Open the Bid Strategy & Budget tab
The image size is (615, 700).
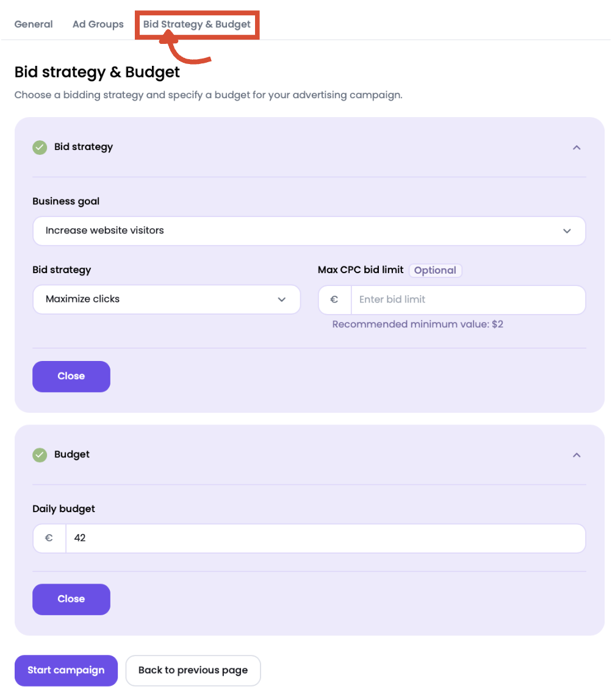(x=196, y=24)
